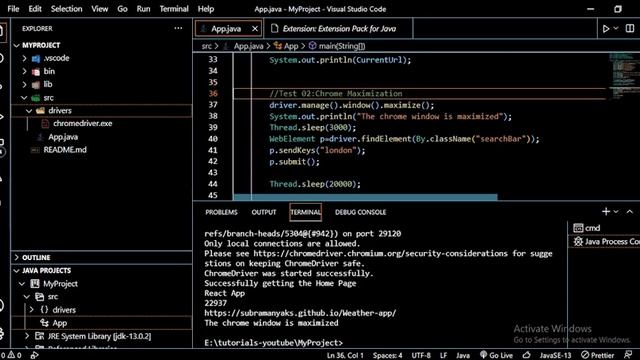Open the View menu
This screenshot has height=360, width=640.
(100, 9)
